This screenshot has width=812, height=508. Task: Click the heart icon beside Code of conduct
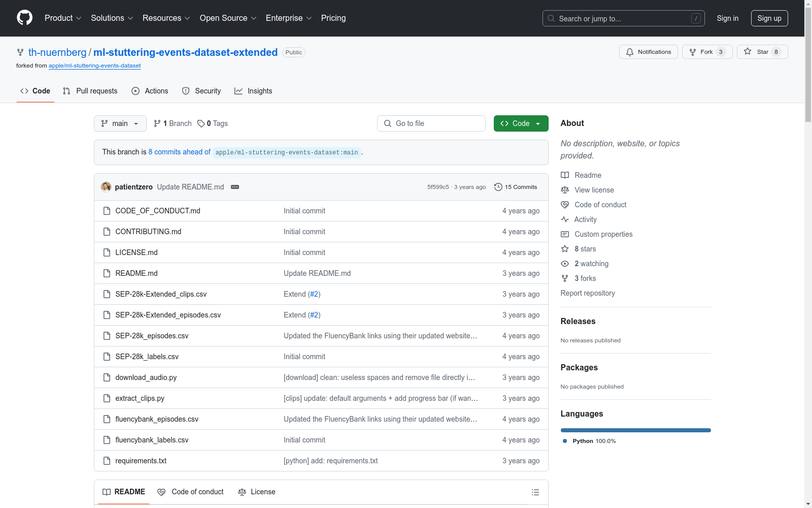click(565, 205)
